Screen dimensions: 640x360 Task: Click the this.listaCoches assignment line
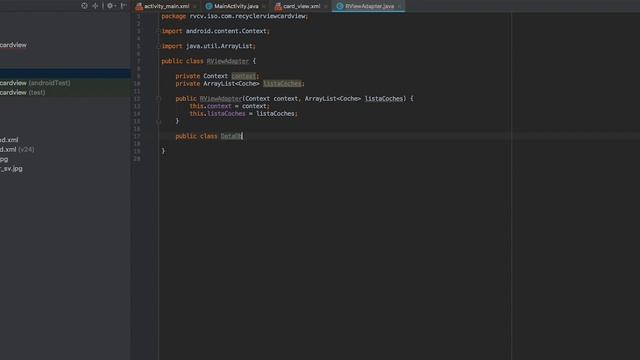tap(243, 113)
